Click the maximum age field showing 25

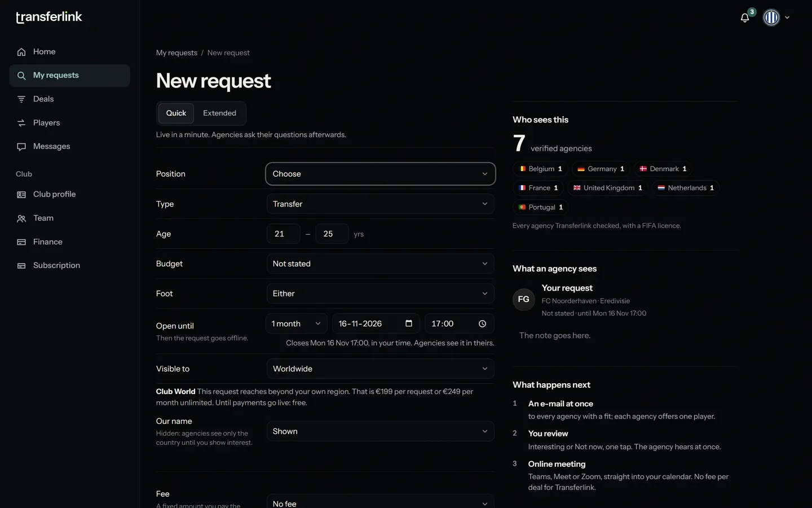[x=332, y=234]
